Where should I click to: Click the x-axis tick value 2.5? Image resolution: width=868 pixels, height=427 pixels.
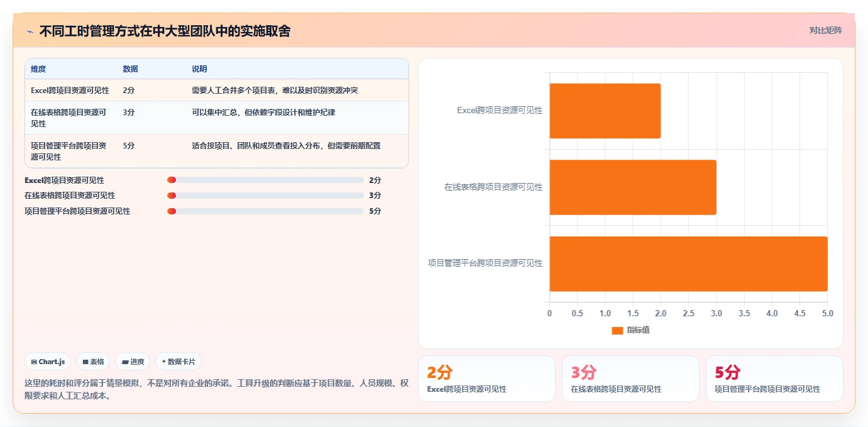(689, 313)
